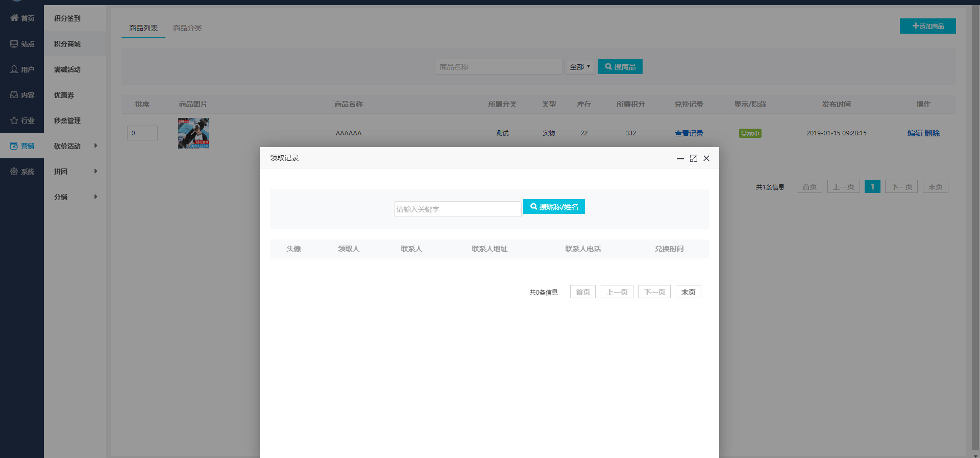The image size is (980, 458).
Task: Select the 营销 marketing icon
Action: 14,146
